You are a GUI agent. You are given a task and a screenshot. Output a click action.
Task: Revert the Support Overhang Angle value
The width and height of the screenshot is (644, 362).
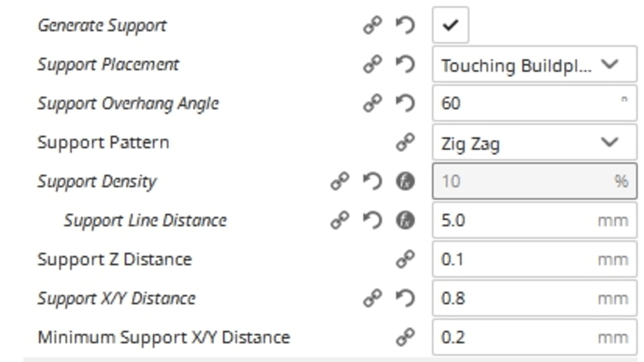pyautogui.click(x=405, y=104)
